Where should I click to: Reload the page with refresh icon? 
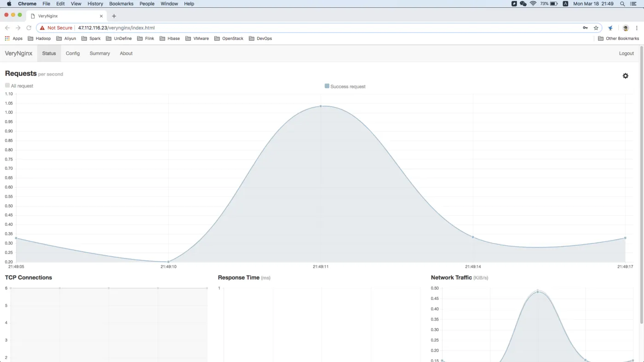pyautogui.click(x=29, y=28)
